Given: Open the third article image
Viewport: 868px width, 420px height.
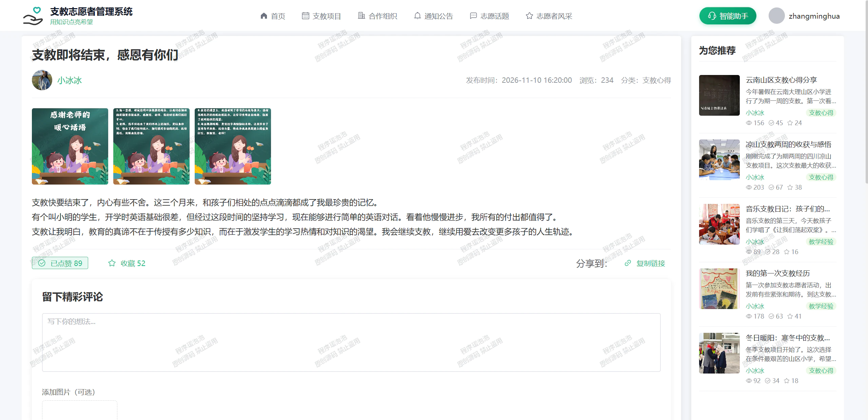Looking at the screenshot, I should tap(233, 146).
